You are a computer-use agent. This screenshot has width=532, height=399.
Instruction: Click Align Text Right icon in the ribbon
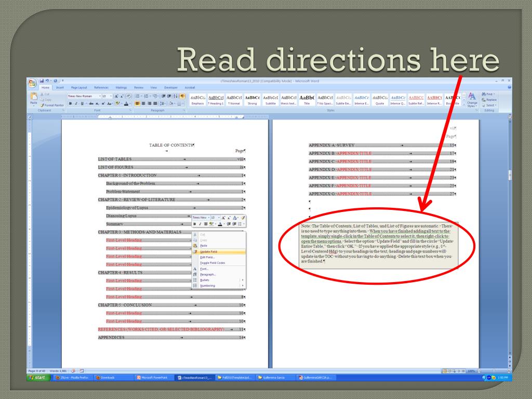(149, 103)
